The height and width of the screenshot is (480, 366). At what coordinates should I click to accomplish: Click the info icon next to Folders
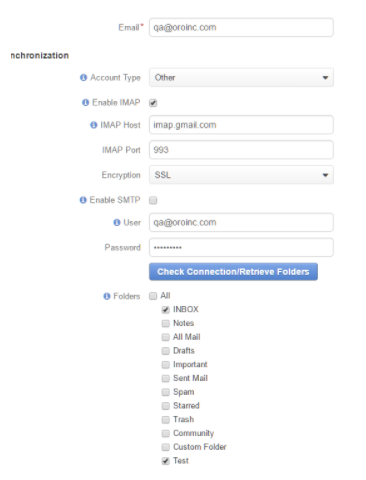pos(107,296)
